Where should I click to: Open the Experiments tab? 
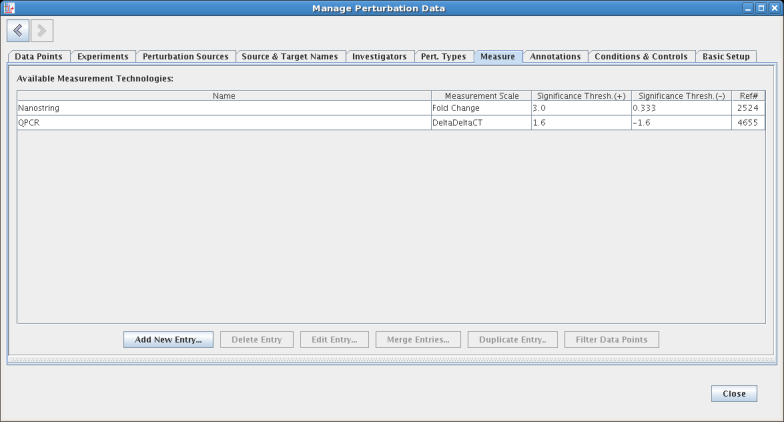[102, 57]
